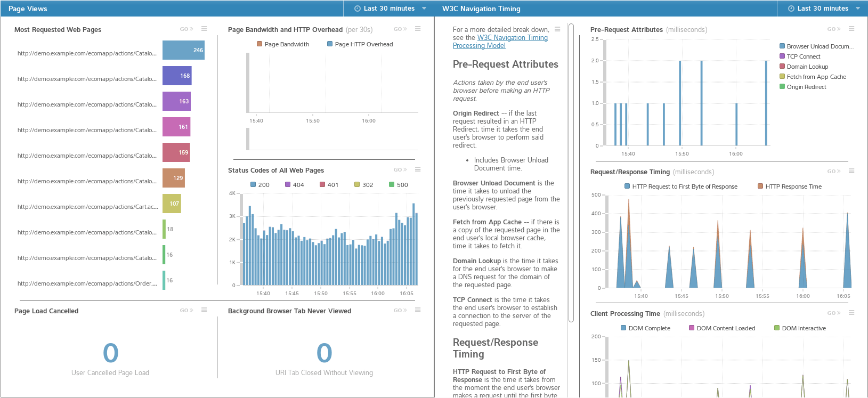
Task: Toggle HTTP Request to First Byte legend entry
Action: click(681, 186)
